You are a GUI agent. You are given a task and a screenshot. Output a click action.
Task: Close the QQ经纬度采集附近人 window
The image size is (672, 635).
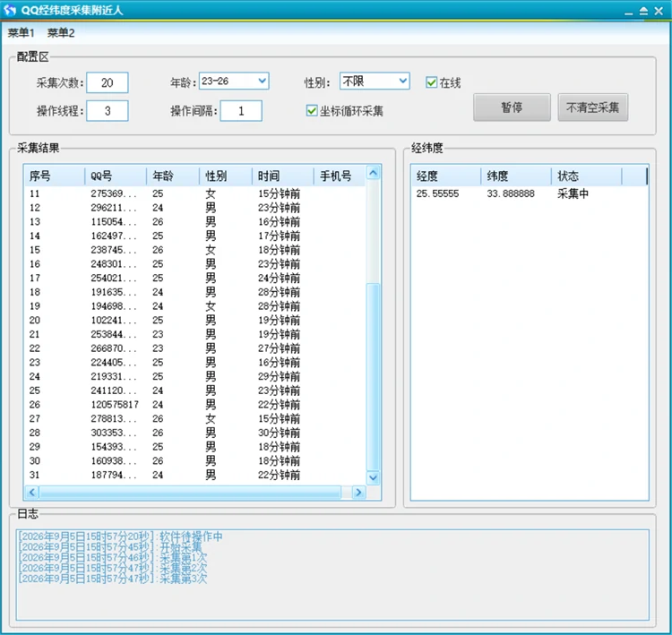[x=659, y=11]
